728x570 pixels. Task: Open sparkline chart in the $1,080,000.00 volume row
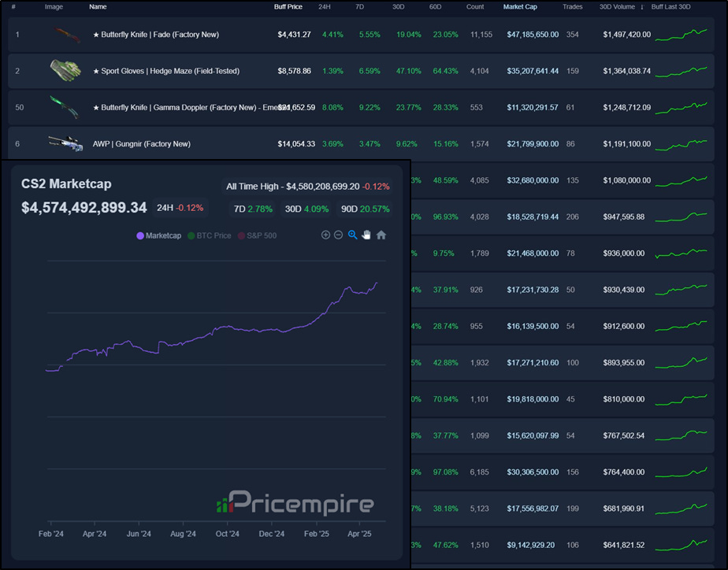coord(681,180)
